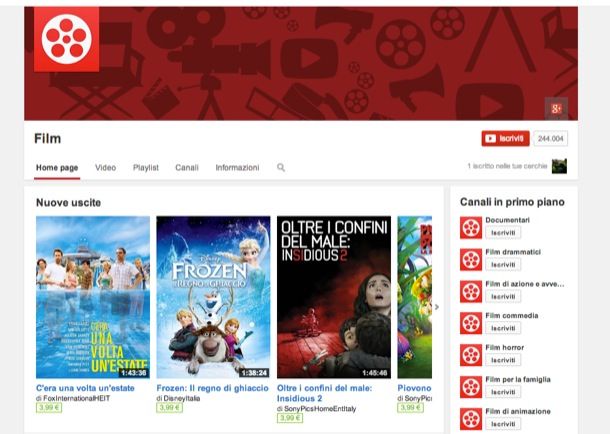Open the partially visible Piovono poster

click(415, 297)
